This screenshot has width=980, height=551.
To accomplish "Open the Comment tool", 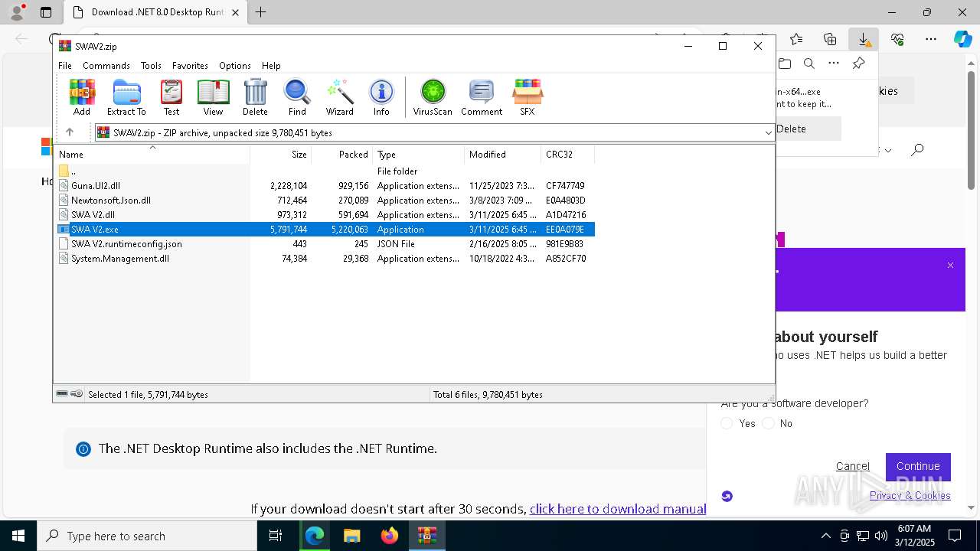I will click(482, 97).
